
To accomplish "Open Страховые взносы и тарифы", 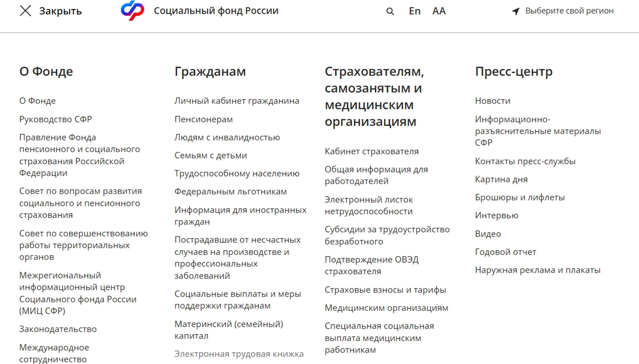I will coord(385,290).
